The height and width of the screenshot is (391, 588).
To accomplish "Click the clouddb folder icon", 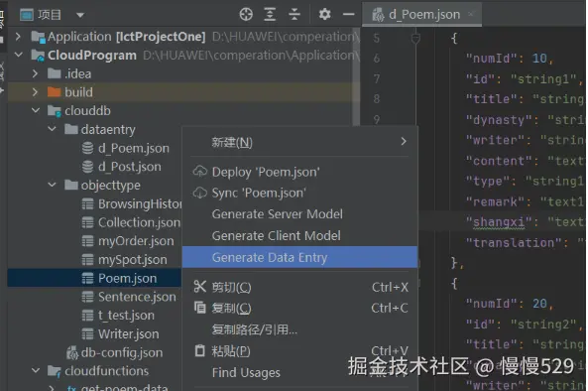I will point(54,111).
